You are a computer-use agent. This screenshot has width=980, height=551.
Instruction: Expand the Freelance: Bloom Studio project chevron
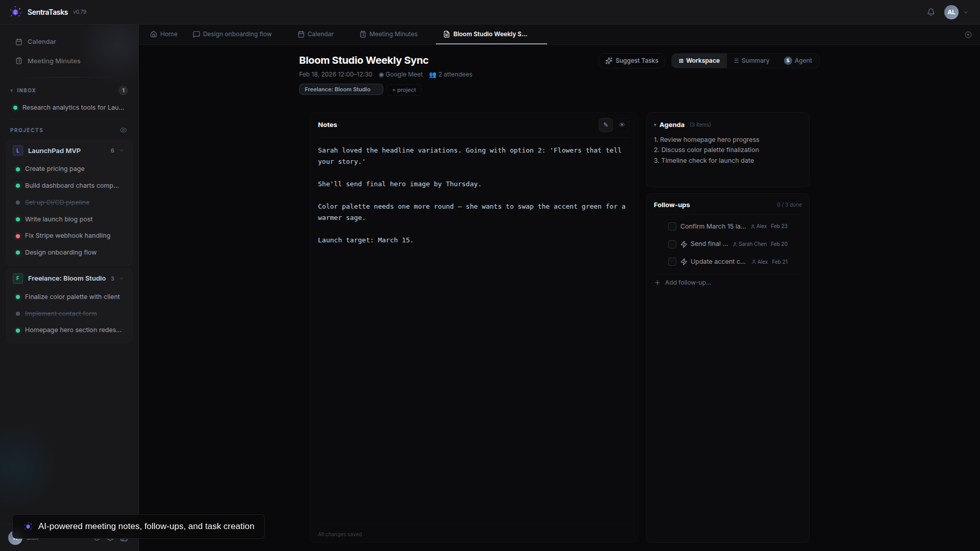click(121, 279)
